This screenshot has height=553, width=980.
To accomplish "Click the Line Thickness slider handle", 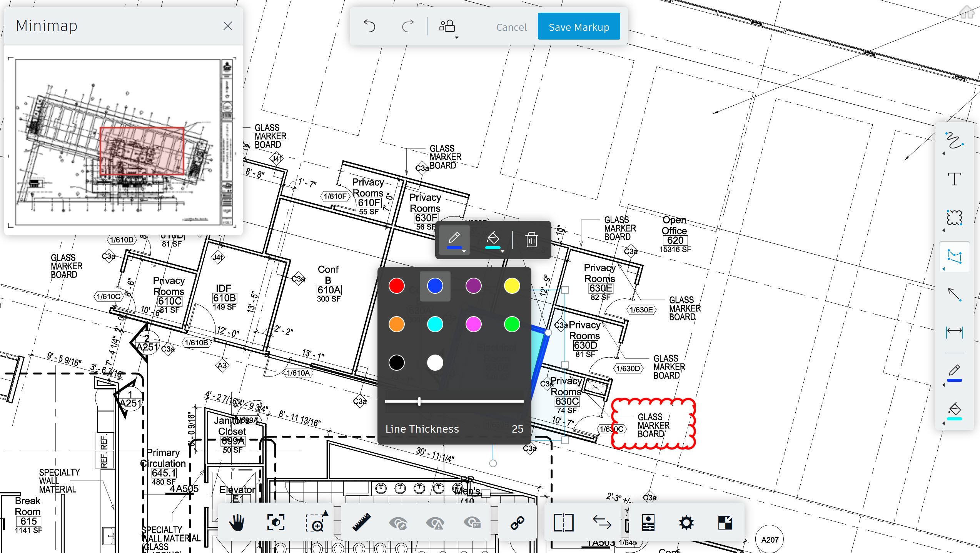I will (x=419, y=401).
